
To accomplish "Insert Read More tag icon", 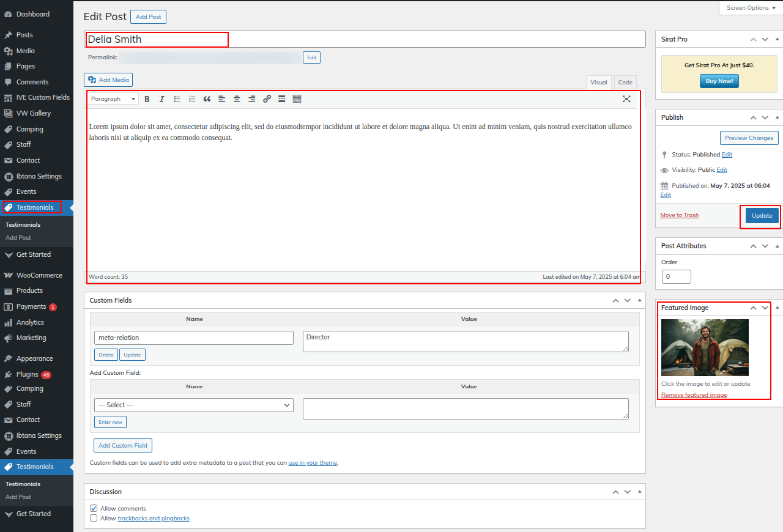I will [x=282, y=99].
